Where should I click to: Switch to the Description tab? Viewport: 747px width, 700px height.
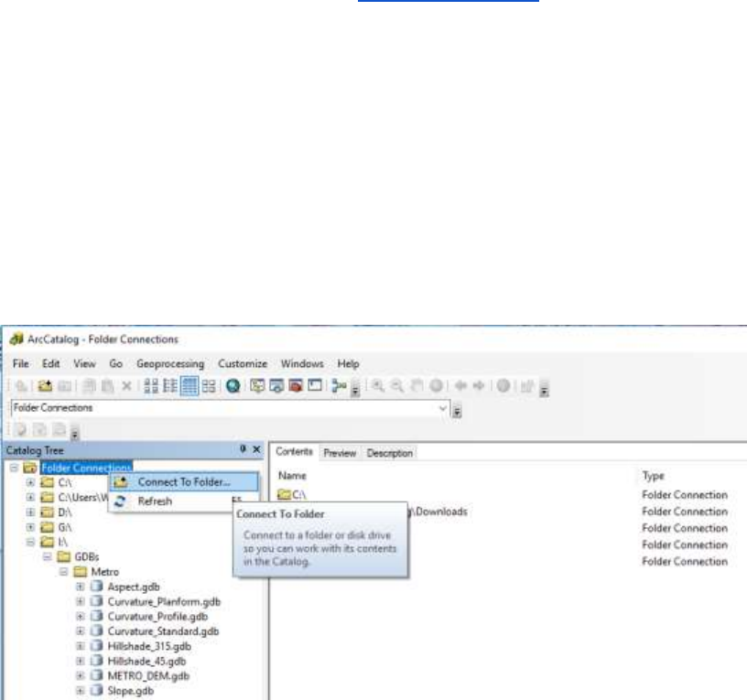click(390, 453)
